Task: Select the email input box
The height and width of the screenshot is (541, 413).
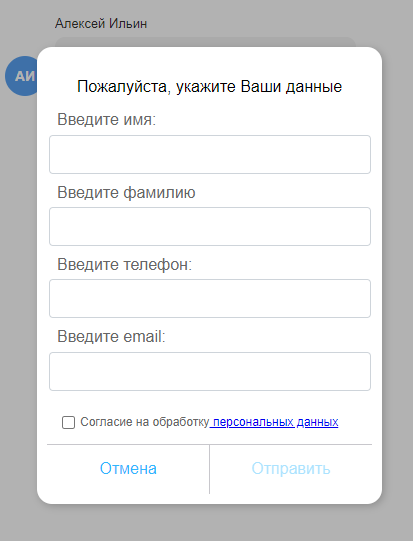Action: pos(210,371)
